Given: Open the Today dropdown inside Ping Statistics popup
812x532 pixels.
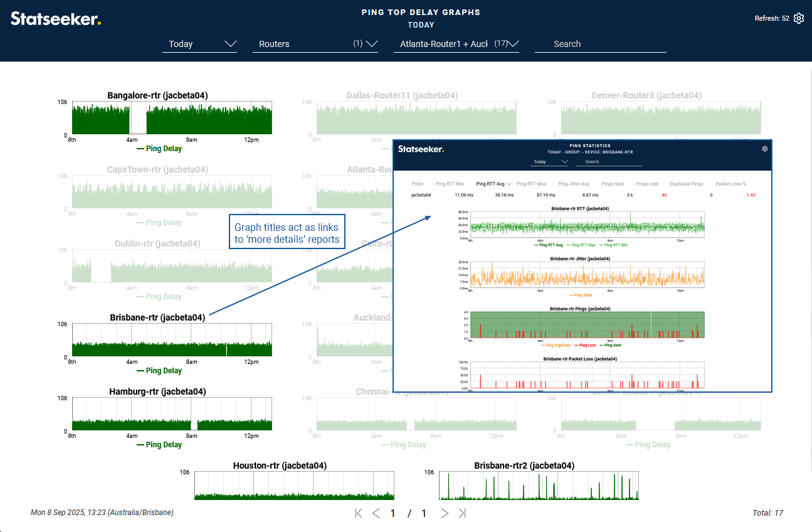Looking at the screenshot, I should pos(550,162).
